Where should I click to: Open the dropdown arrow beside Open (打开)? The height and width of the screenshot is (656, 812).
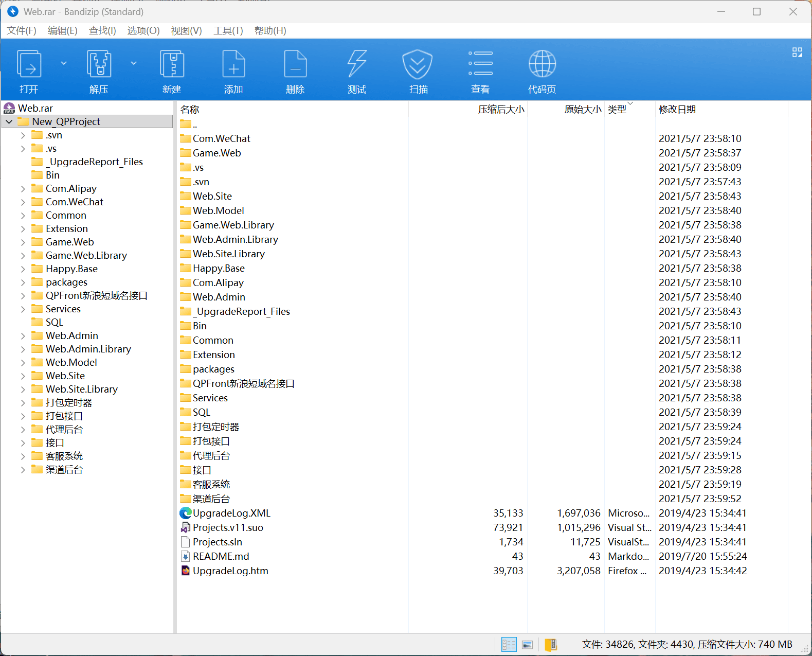coord(64,63)
